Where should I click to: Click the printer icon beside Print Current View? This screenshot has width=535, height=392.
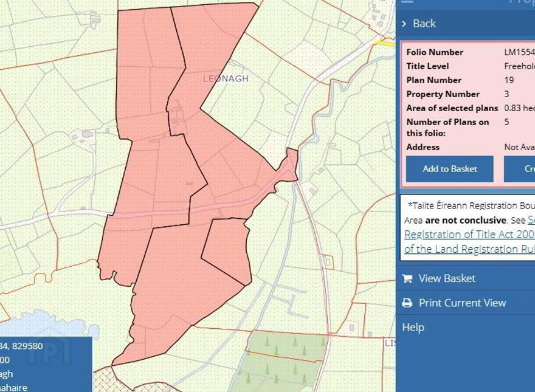407,303
